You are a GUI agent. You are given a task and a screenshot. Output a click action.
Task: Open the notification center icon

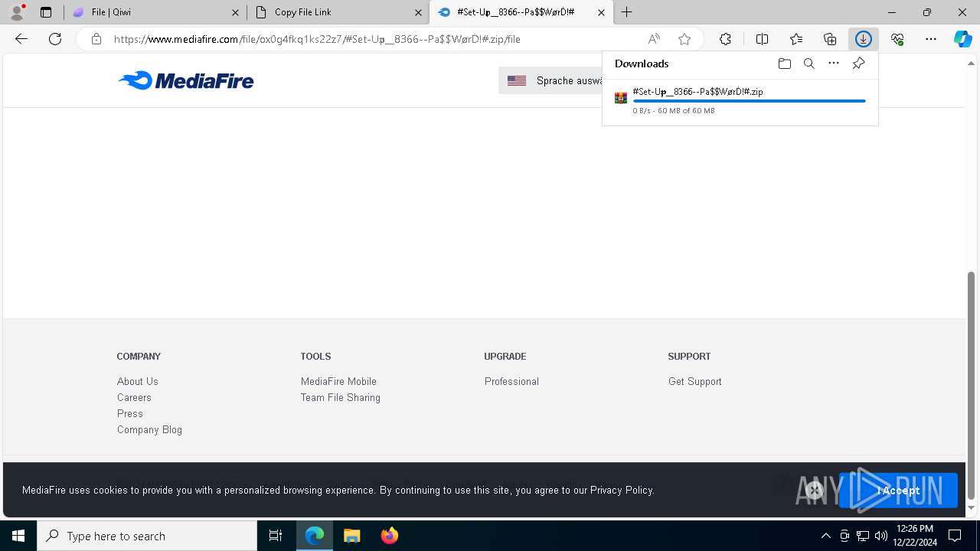pyautogui.click(x=955, y=536)
